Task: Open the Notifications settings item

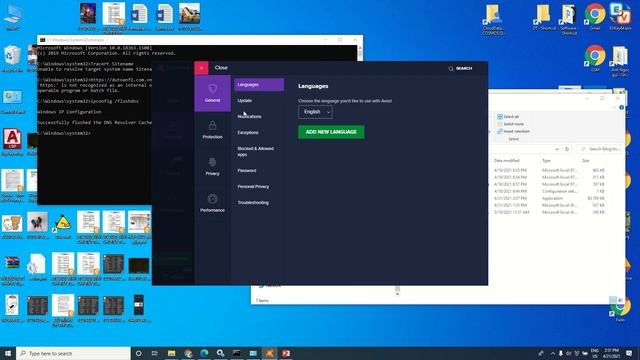Action: point(249,116)
